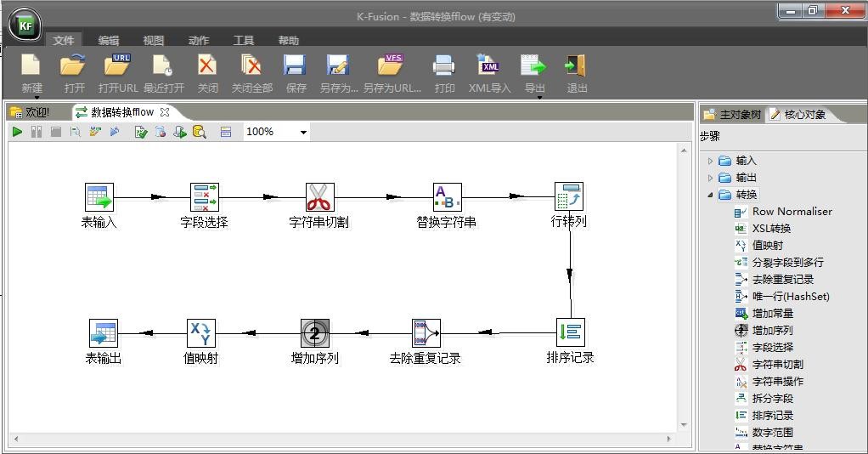Select 拆分字段 in the steps tree
The height and width of the screenshot is (454, 868).
[773, 399]
